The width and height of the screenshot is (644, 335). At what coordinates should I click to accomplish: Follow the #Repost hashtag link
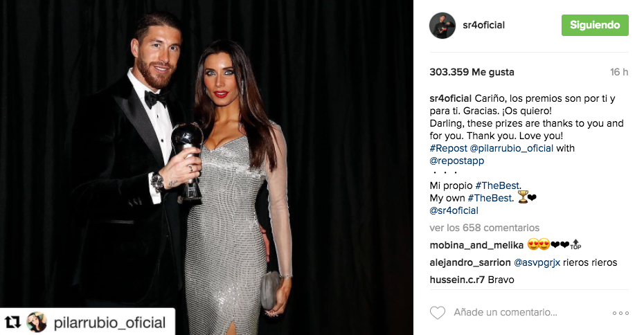(448, 148)
